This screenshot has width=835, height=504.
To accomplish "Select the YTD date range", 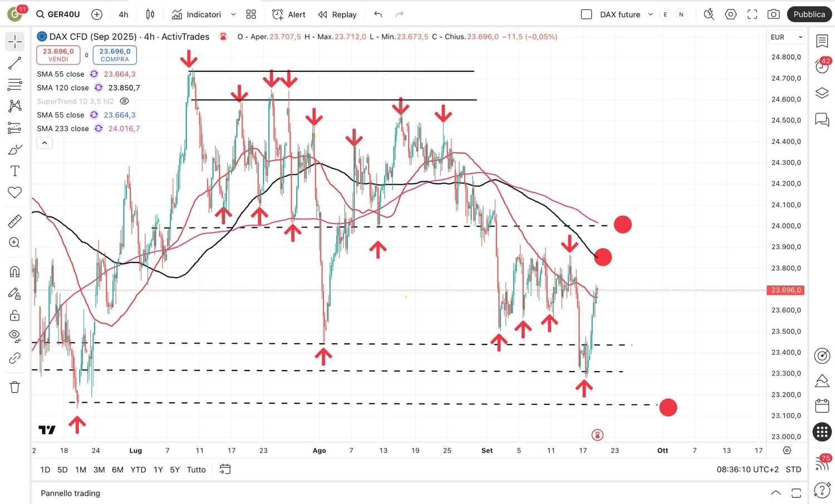I will pyautogui.click(x=138, y=470).
